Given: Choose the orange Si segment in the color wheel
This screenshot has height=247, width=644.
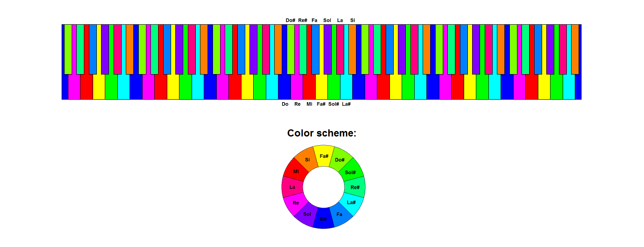Looking at the screenshot, I should pyautogui.click(x=307, y=160).
